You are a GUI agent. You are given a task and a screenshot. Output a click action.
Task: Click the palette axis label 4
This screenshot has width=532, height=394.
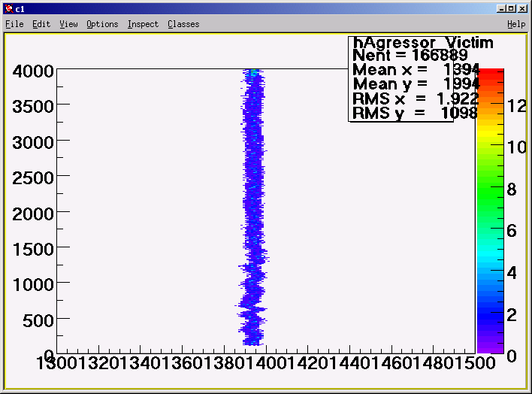pyautogui.click(x=512, y=273)
